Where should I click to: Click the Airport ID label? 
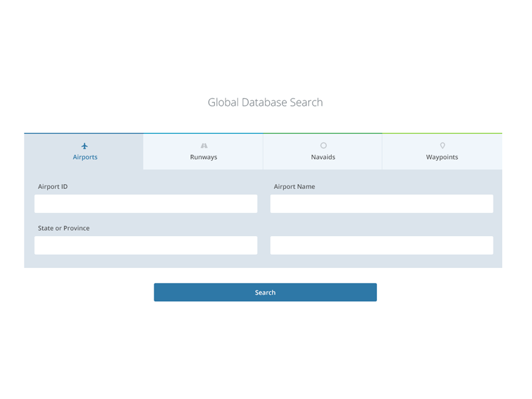tap(53, 187)
